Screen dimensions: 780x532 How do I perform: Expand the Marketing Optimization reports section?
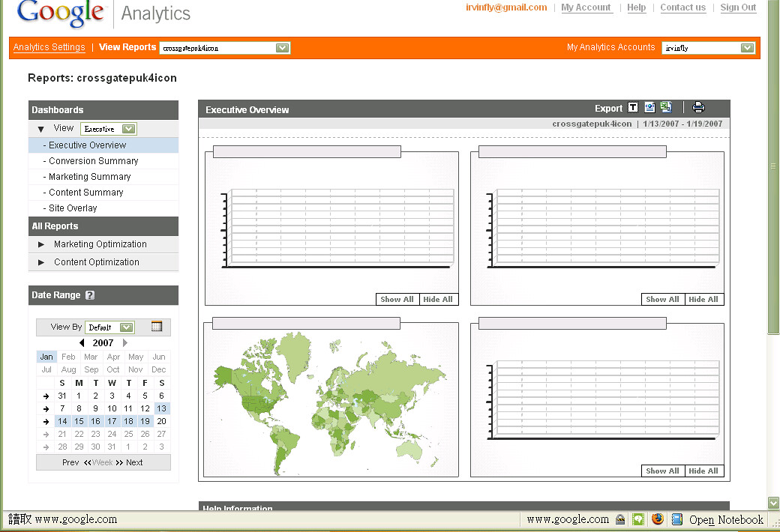pyautogui.click(x=99, y=244)
